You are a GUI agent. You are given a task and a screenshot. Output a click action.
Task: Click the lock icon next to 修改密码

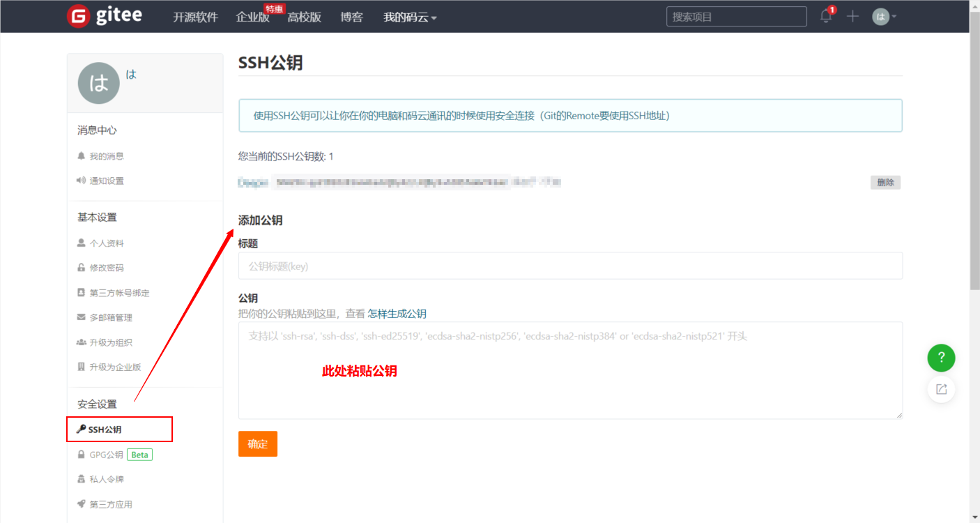tap(82, 267)
